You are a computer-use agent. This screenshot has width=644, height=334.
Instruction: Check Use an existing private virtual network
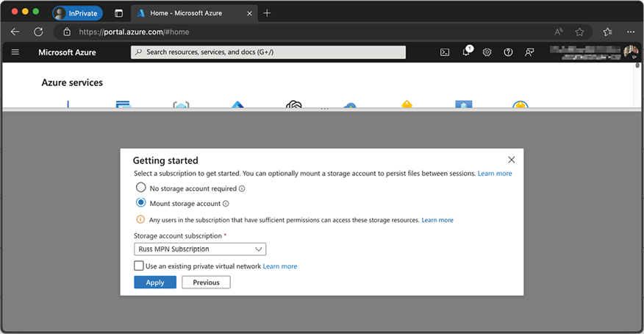point(139,266)
